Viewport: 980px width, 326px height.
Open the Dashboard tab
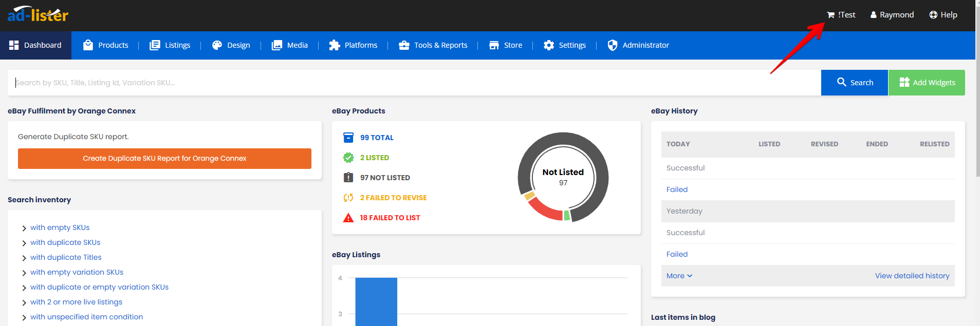[36, 45]
